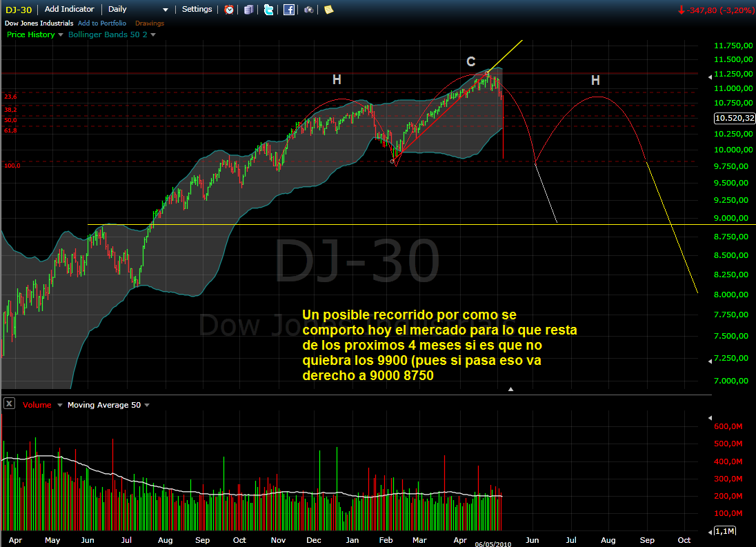This screenshot has height=547, width=756.
Task: Open the yellow sticky note icon
Action: tap(329, 10)
